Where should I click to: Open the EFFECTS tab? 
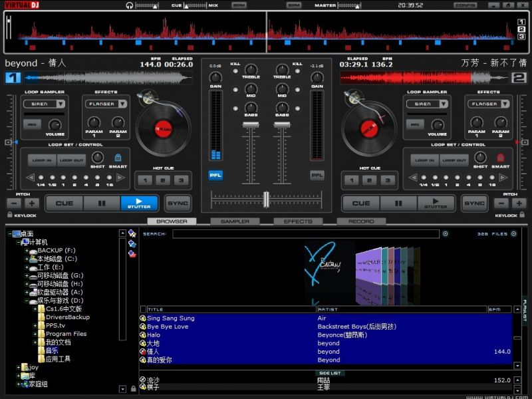click(x=297, y=221)
